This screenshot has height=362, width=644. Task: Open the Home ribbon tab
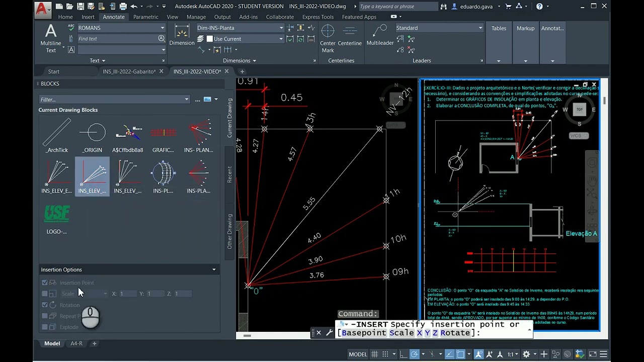pos(65,17)
